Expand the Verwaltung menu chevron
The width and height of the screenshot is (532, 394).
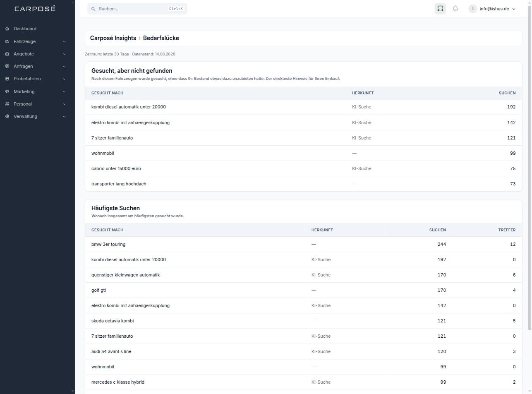tap(64, 116)
